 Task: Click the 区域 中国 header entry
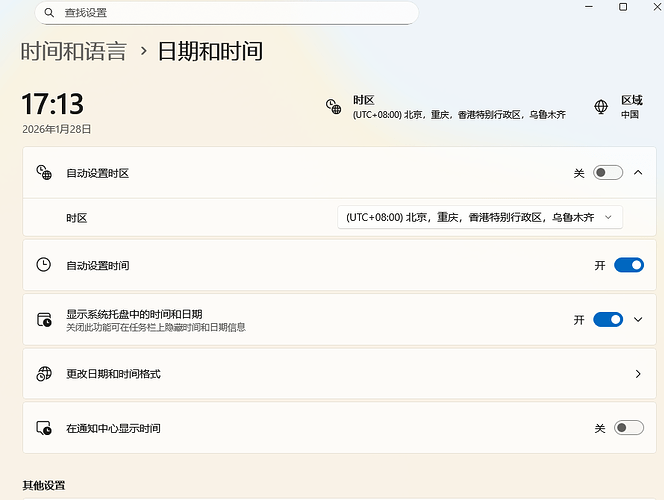point(619,107)
